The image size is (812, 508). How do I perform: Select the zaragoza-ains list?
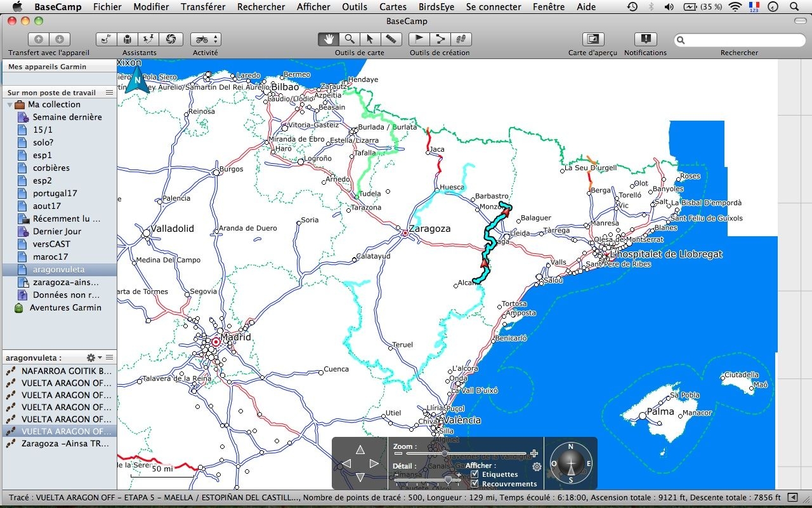[x=60, y=282]
